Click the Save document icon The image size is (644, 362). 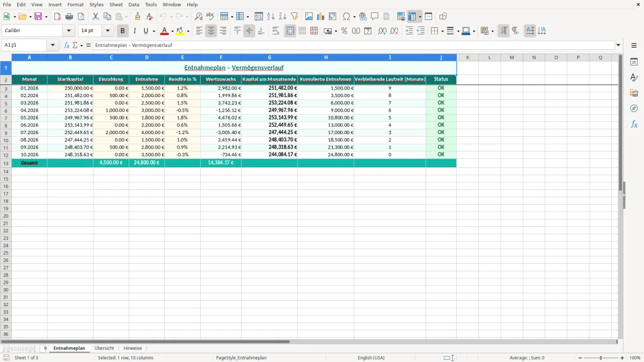pyautogui.click(x=38, y=17)
